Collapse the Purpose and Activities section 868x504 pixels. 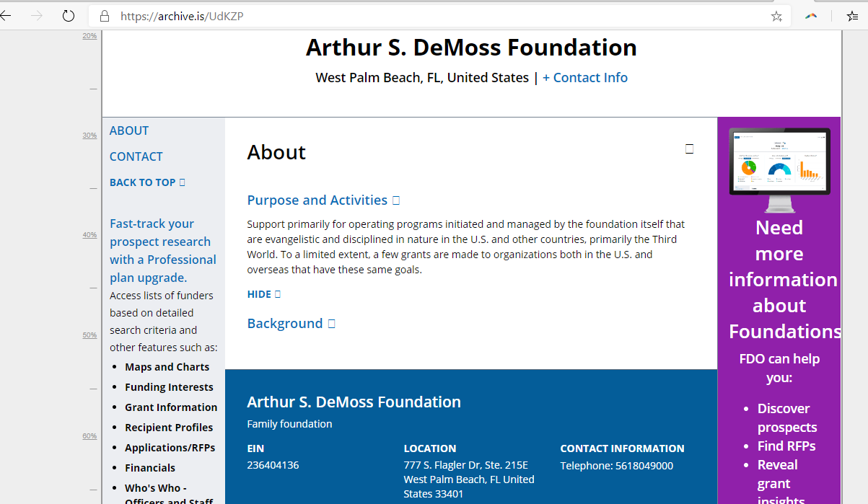coord(323,200)
